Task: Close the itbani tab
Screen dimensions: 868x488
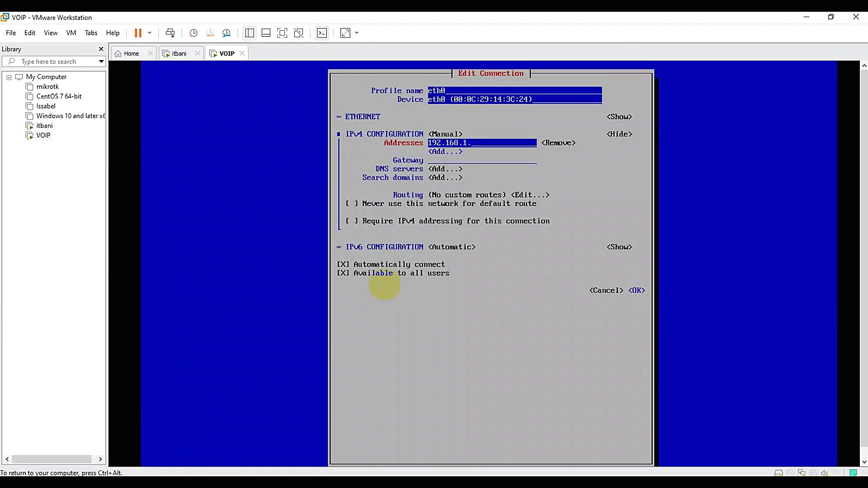Action: pyautogui.click(x=198, y=53)
